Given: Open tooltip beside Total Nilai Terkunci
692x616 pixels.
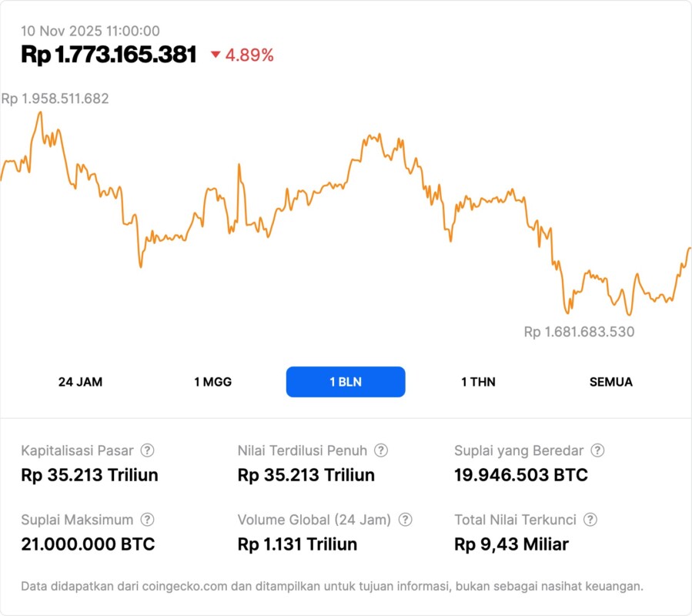Looking at the screenshot, I should pos(590,520).
